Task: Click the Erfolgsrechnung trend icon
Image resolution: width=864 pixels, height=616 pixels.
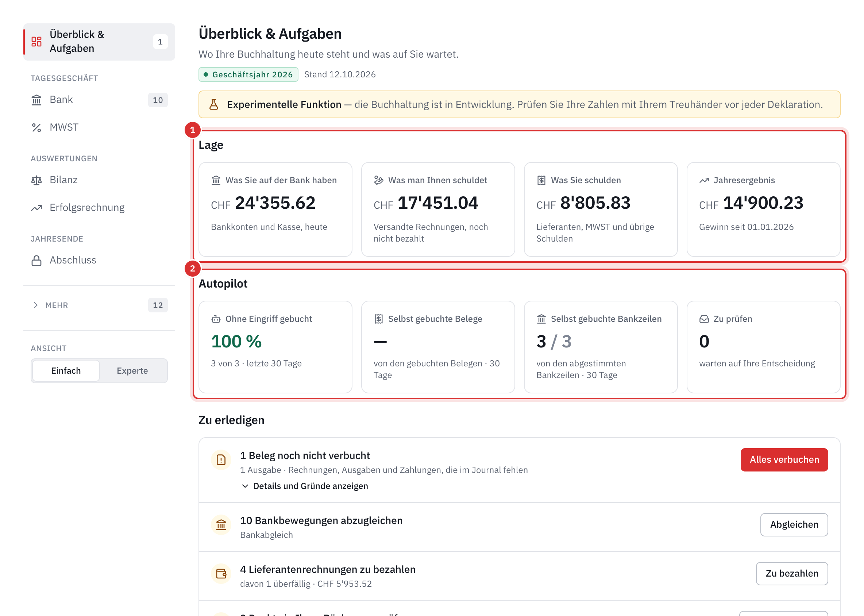Action: (36, 208)
